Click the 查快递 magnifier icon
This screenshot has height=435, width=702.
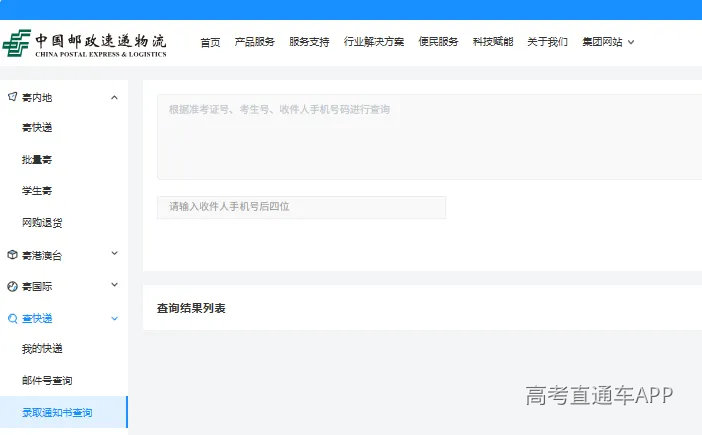(x=13, y=319)
